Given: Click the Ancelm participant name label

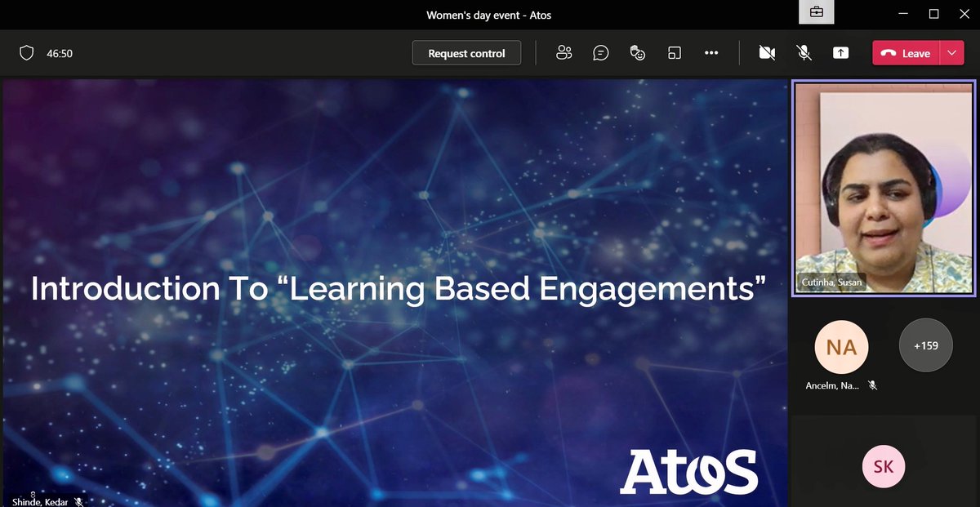Looking at the screenshot, I should pyautogui.click(x=832, y=385).
